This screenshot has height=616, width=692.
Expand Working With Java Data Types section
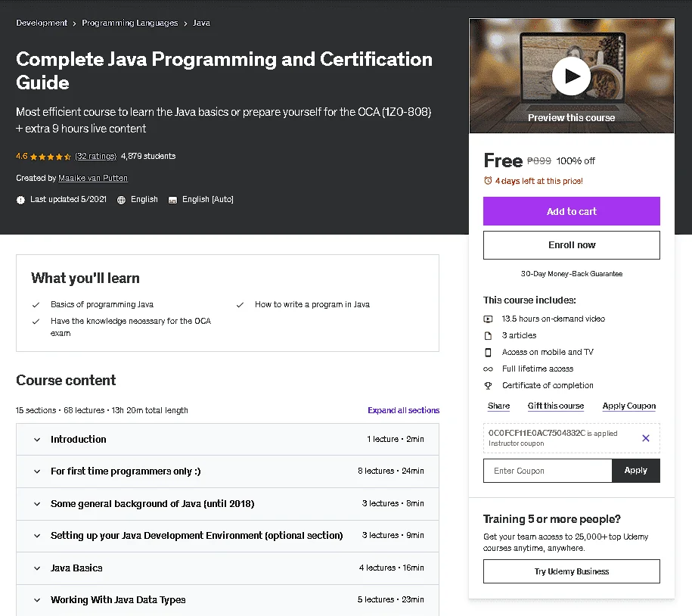coord(228,599)
